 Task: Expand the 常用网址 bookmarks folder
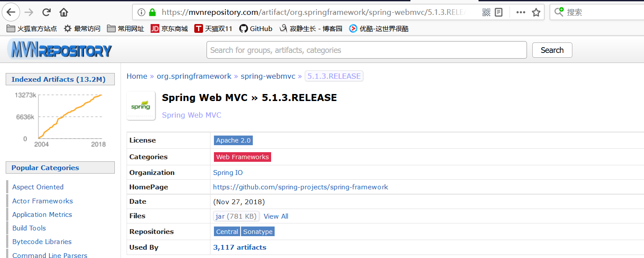pyautogui.click(x=126, y=29)
